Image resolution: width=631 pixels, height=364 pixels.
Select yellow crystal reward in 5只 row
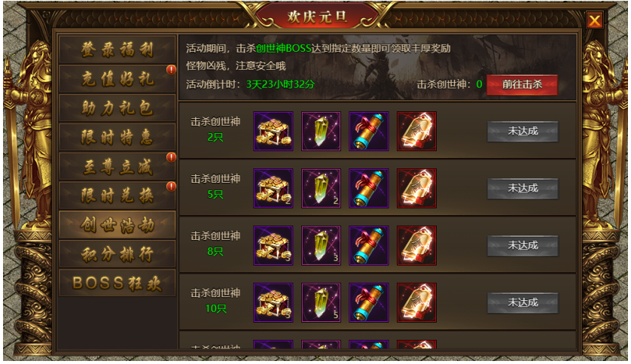click(x=321, y=189)
